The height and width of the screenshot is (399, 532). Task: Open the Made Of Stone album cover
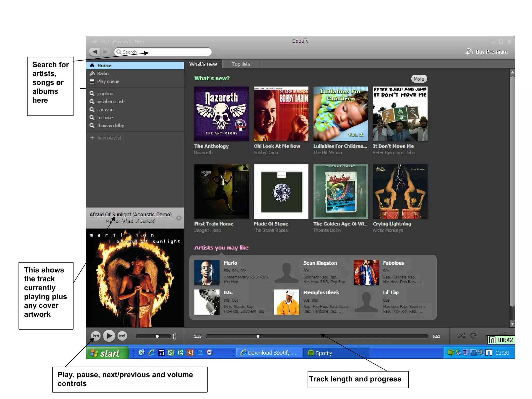pos(281,191)
